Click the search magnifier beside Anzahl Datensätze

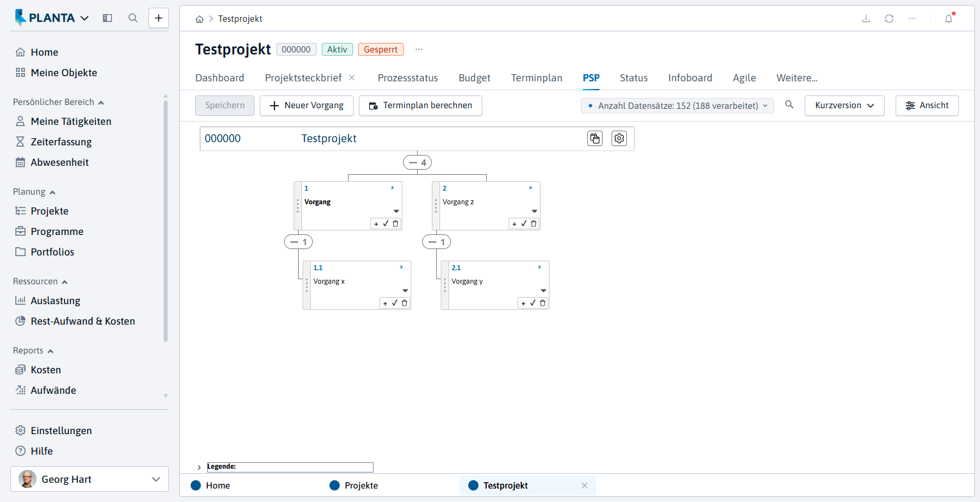789,105
